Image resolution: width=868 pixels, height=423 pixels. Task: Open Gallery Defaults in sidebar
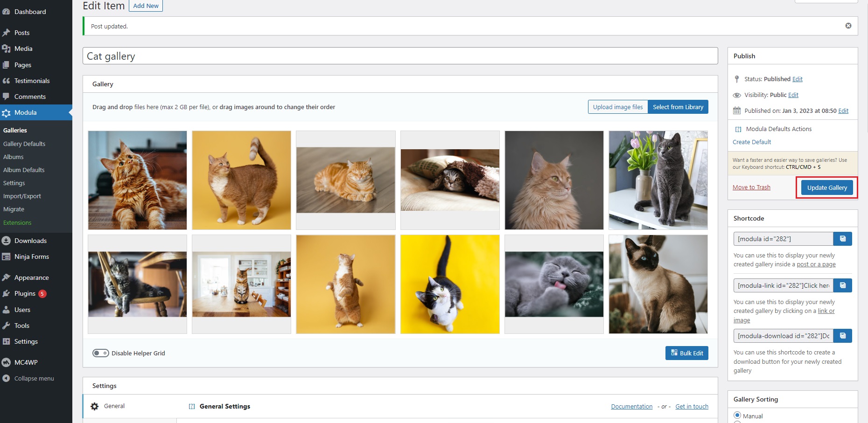click(x=24, y=144)
